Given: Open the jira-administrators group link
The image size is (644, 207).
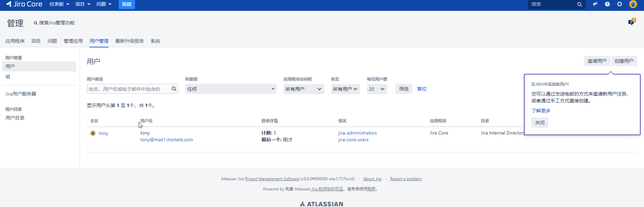Looking at the screenshot, I should click(x=357, y=133).
